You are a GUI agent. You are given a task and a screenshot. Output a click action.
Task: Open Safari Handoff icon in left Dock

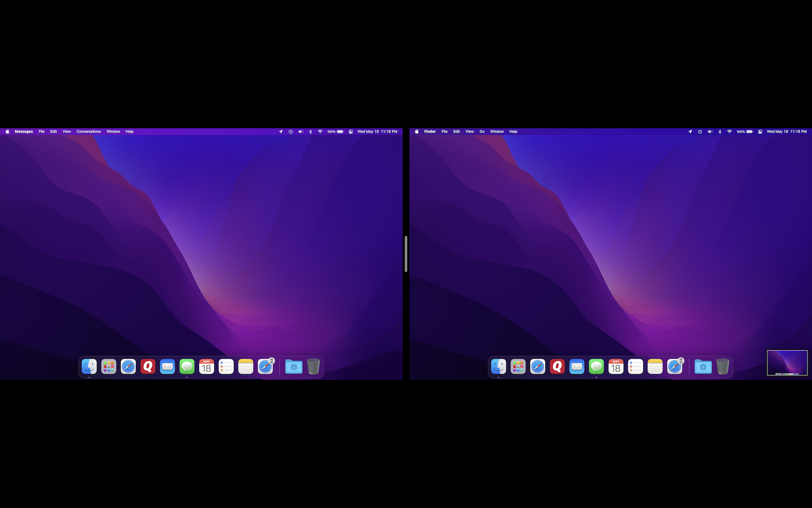point(266,367)
